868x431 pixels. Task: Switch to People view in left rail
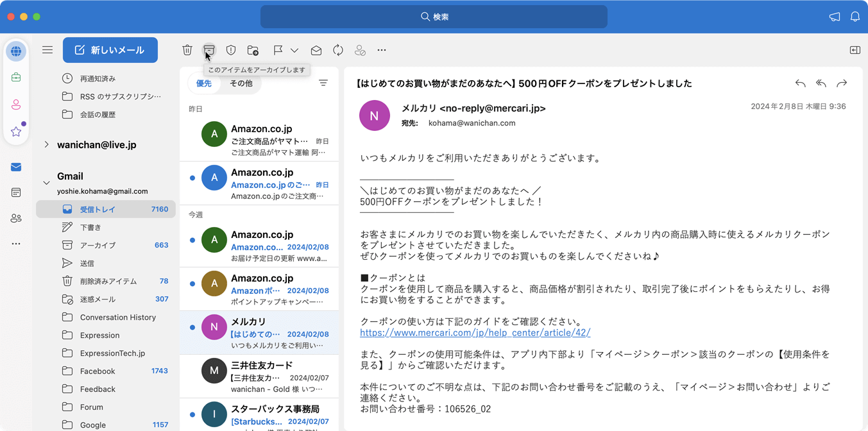tap(16, 218)
